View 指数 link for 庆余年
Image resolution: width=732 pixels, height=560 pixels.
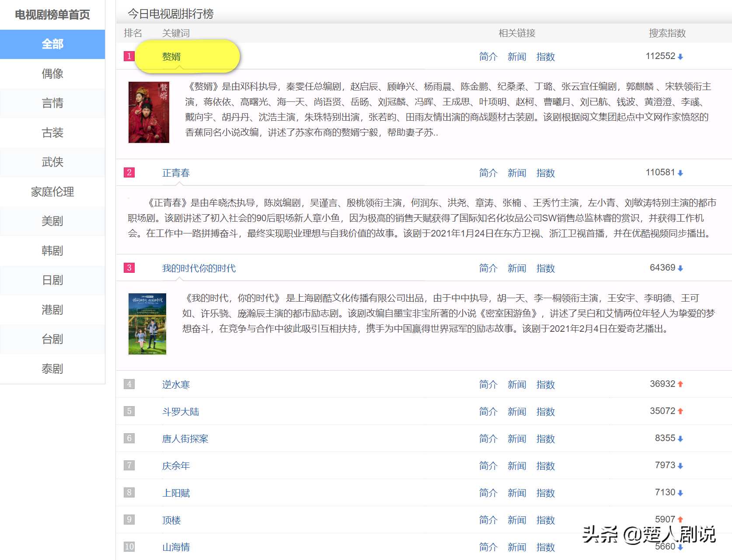[x=545, y=466]
